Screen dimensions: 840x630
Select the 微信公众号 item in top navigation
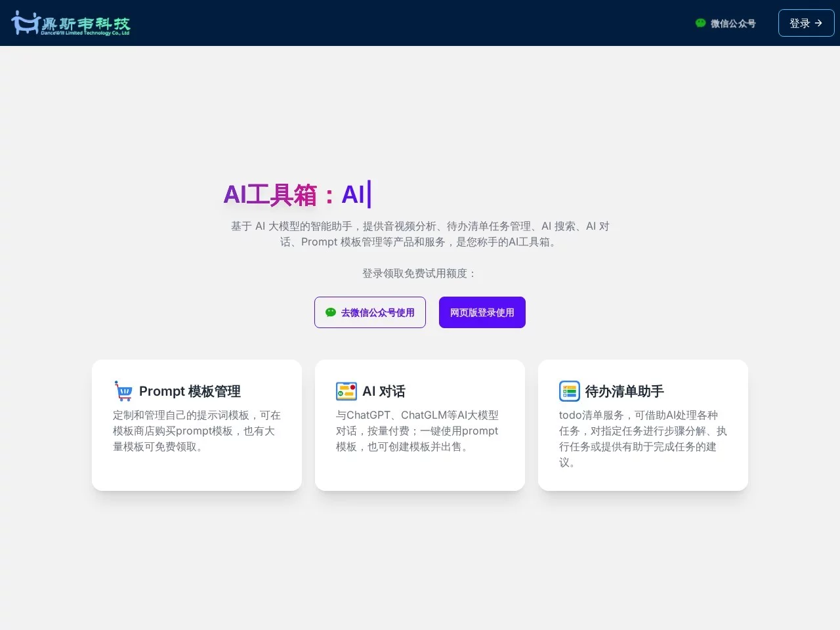coord(726,23)
